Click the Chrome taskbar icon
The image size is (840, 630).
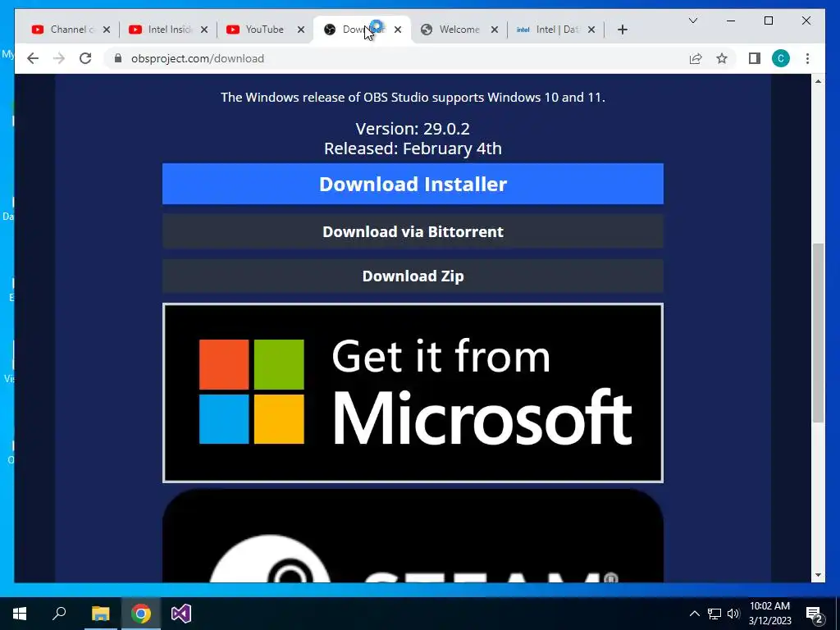[141, 614]
